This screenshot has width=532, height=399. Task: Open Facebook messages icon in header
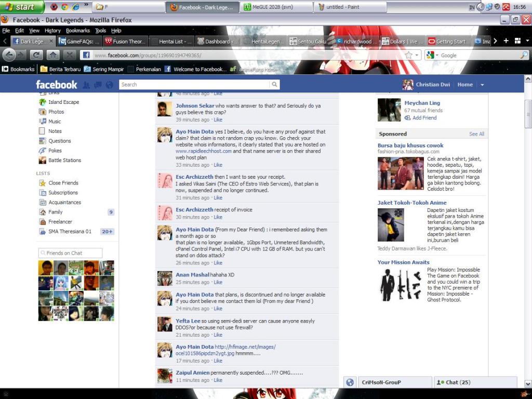pyautogui.click(x=98, y=85)
